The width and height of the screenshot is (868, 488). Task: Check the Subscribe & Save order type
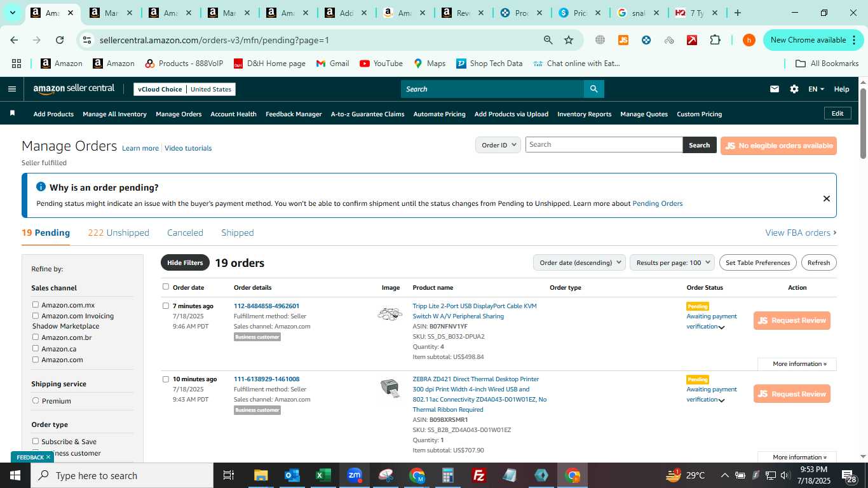tap(36, 441)
